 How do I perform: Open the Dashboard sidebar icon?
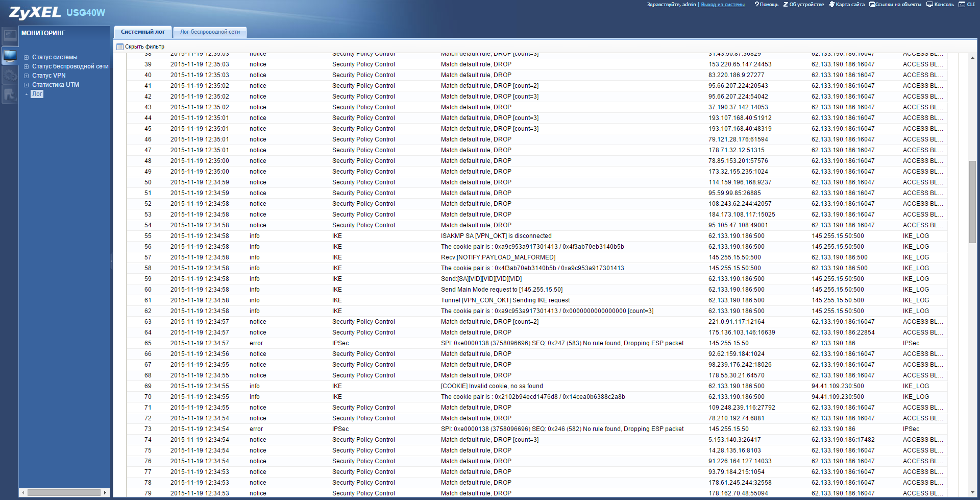tap(10, 35)
